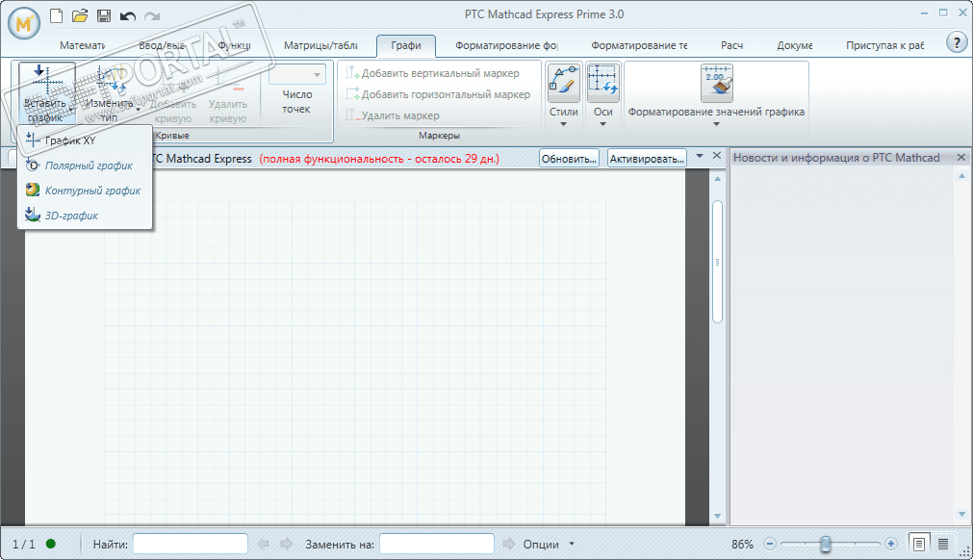Screen dimensions: 973x560
Task: Switch to the Документ ribbon tab
Action: 795,45
